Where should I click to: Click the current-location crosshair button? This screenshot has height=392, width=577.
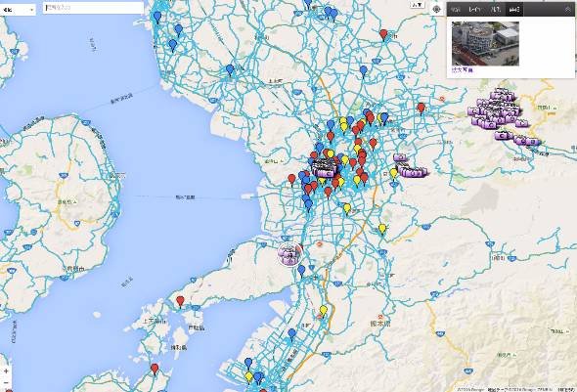click(437, 9)
